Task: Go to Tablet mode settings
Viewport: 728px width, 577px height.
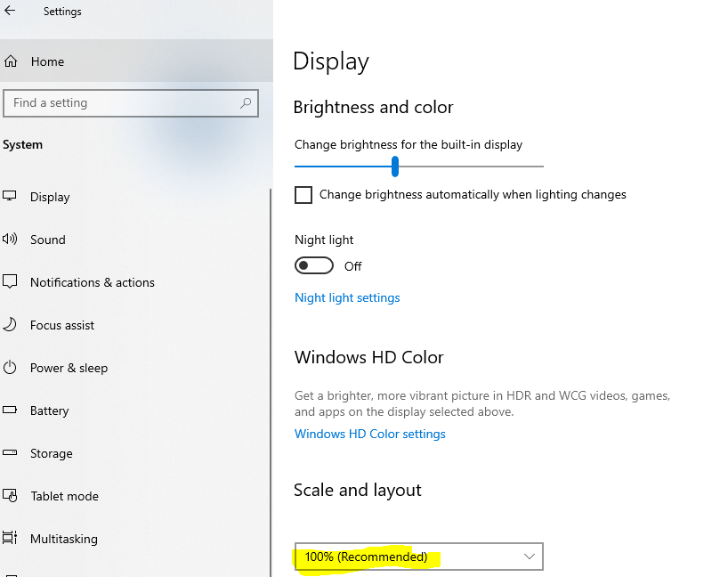Action: [64, 496]
